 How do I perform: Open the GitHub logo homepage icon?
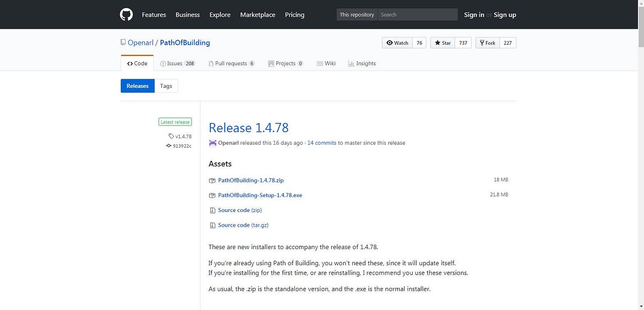coord(126,15)
